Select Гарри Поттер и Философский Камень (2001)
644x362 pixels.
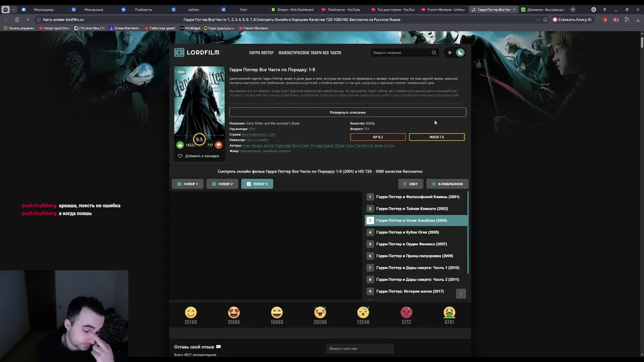pyautogui.click(x=416, y=197)
